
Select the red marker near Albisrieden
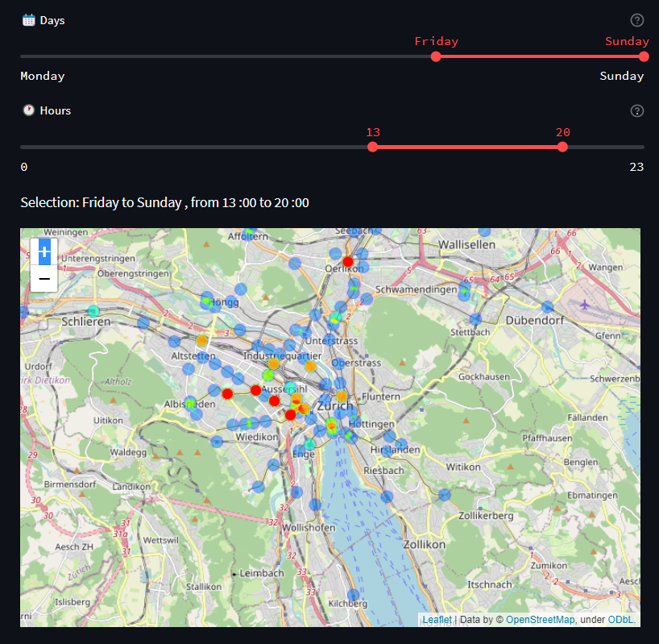coord(227,394)
